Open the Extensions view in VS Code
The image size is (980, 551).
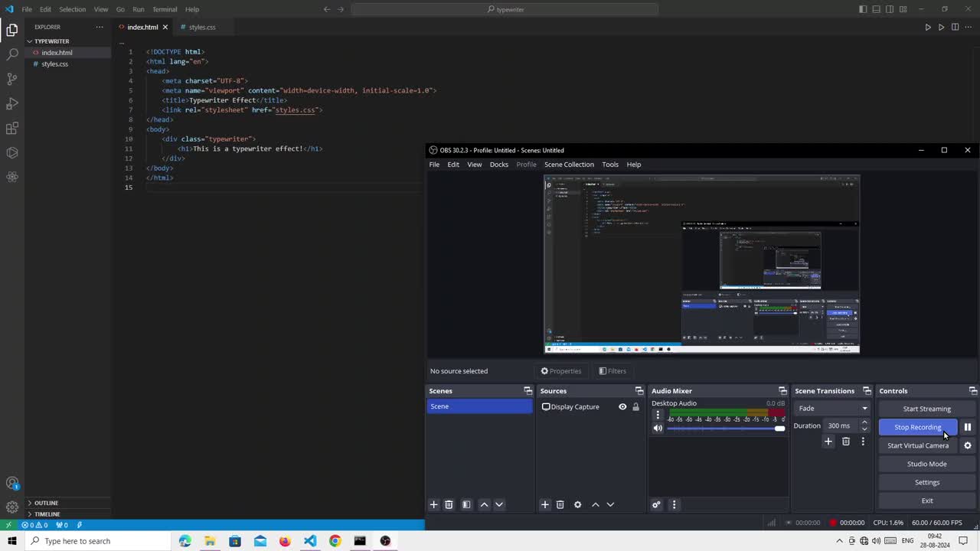(x=12, y=128)
